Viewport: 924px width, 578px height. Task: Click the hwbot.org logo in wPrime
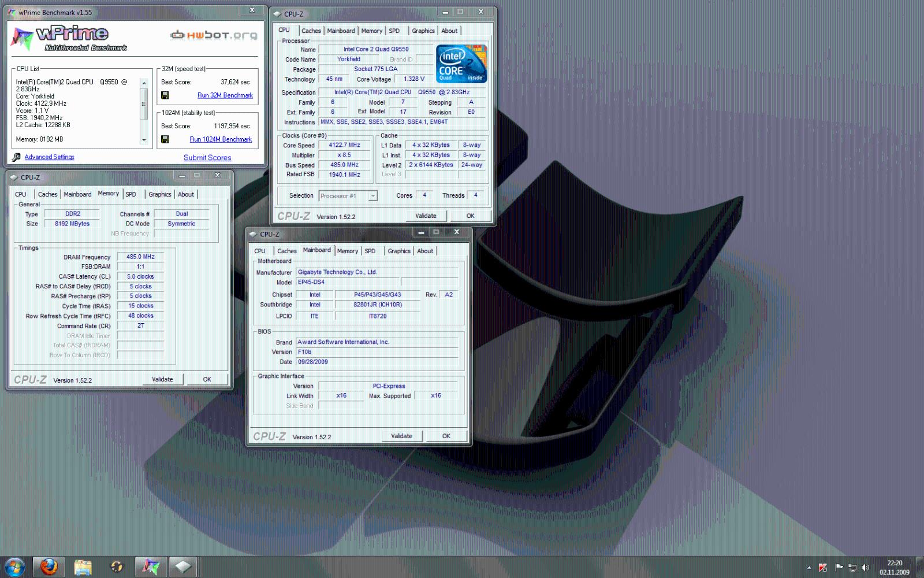[x=214, y=35]
